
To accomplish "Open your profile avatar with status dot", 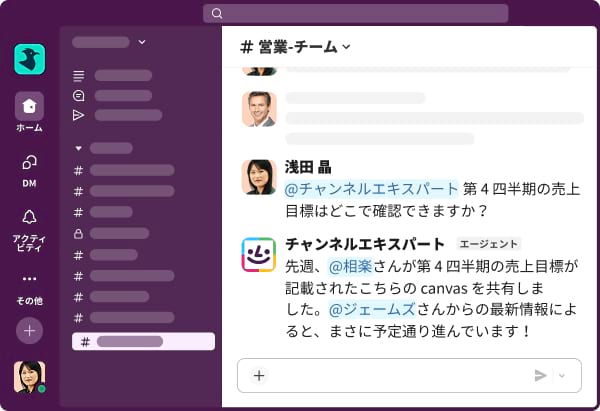I will point(29,377).
